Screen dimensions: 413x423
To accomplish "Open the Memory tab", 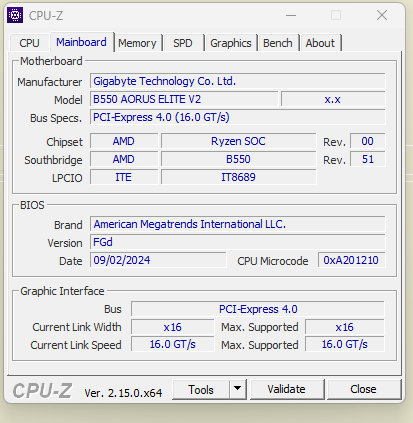I will pos(137,43).
